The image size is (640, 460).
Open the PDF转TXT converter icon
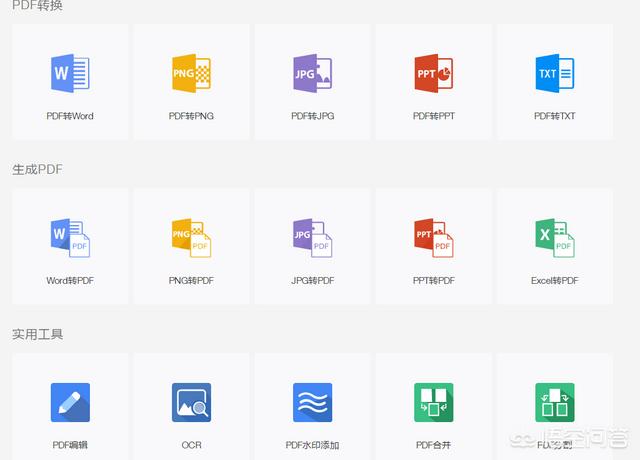click(x=555, y=73)
